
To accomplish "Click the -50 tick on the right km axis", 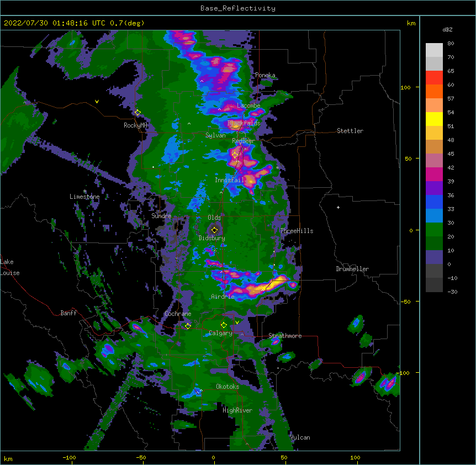I will [x=405, y=302].
